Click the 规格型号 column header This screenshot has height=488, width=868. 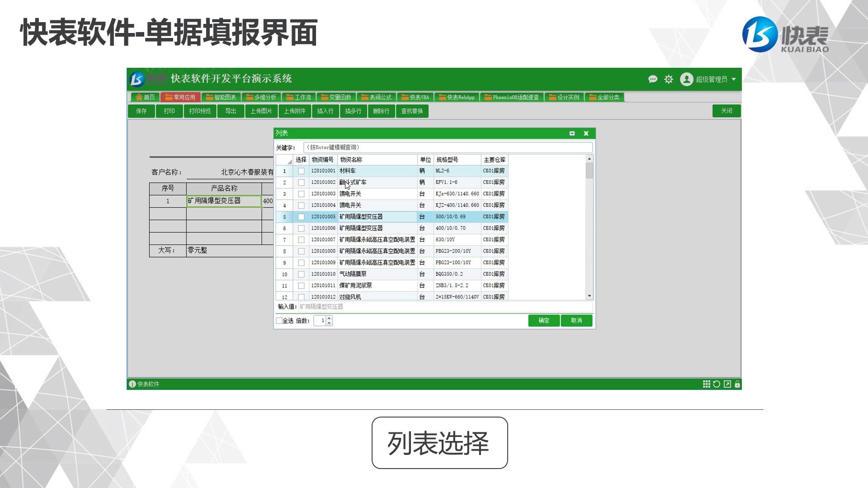tap(457, 160)
